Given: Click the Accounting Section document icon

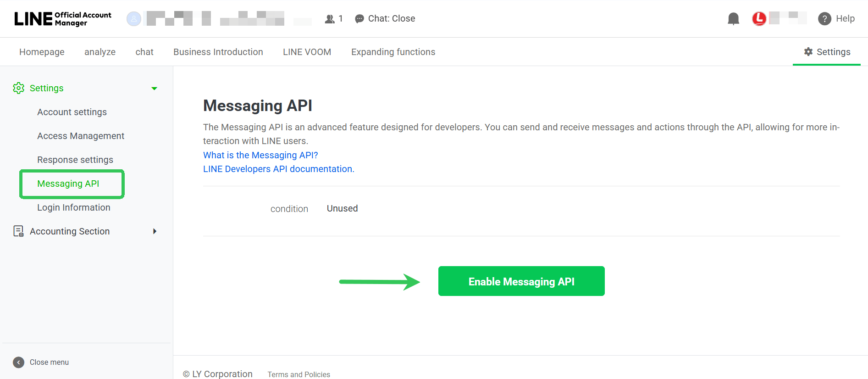Looking at the screenshot, I should click(x=18, y=231).
